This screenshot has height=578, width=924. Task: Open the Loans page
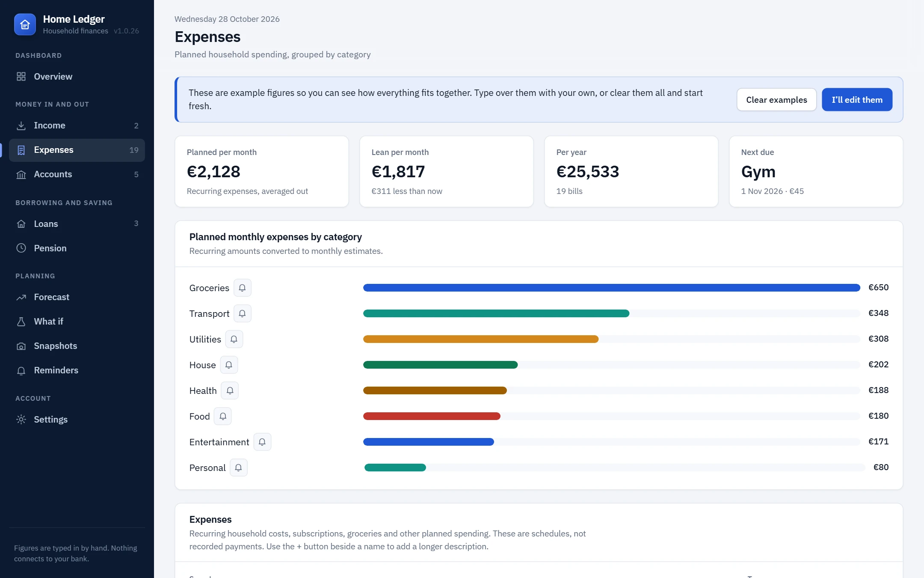tap(77, 224)
